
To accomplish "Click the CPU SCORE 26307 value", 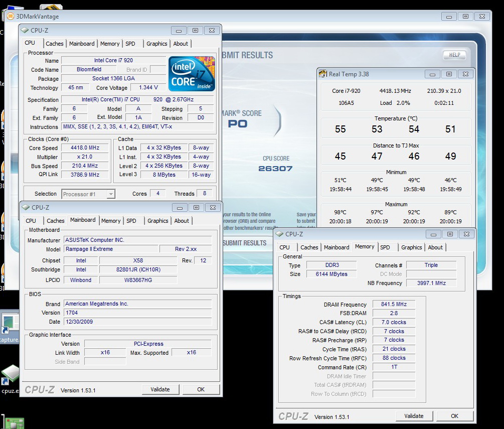I will pyautogui.click(x=275, y=169).
